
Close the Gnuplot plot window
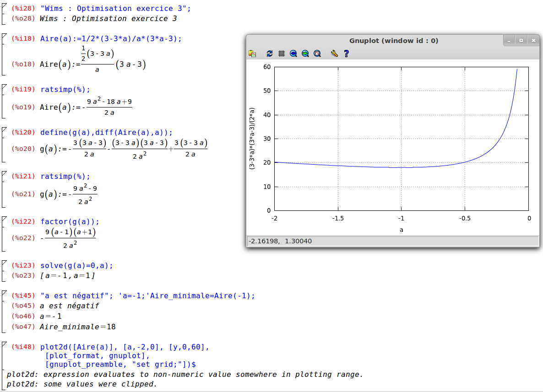[x=533, y=41]
